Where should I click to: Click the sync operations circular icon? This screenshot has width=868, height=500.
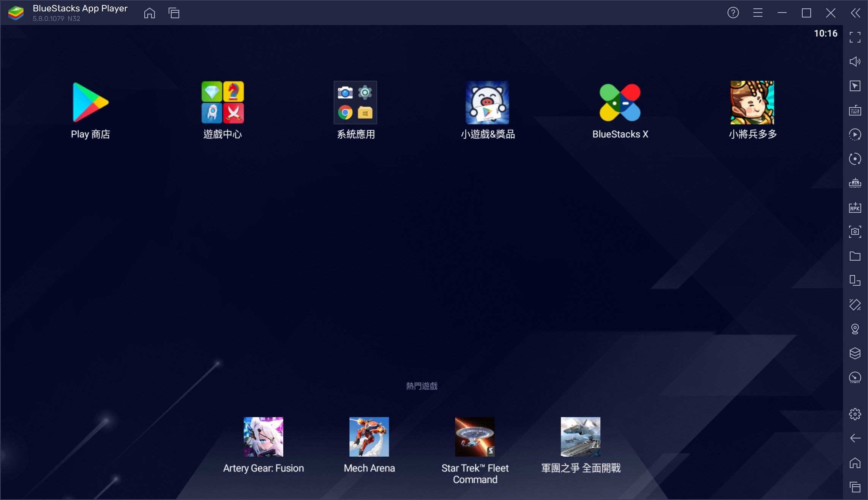point(855,159)
